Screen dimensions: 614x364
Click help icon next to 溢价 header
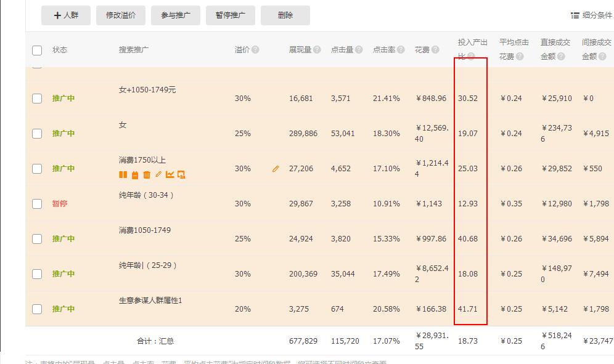(255, 50)
